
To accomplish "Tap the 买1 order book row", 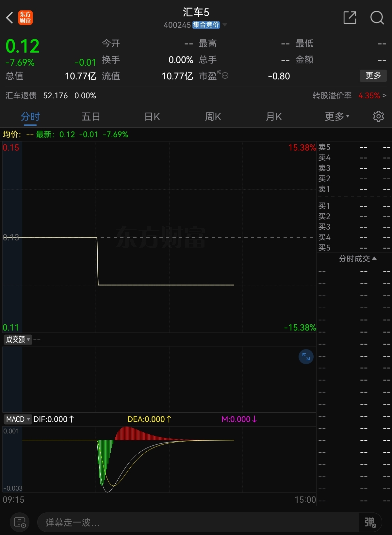I will pyautogui.click(x=354, y=206).
